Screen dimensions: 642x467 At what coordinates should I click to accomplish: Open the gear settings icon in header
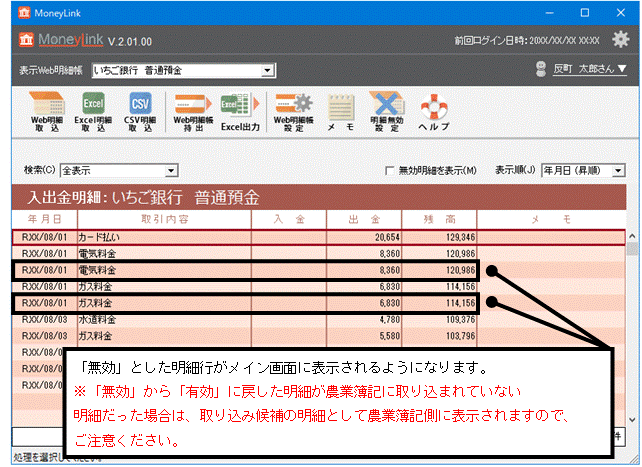[620, 39]
